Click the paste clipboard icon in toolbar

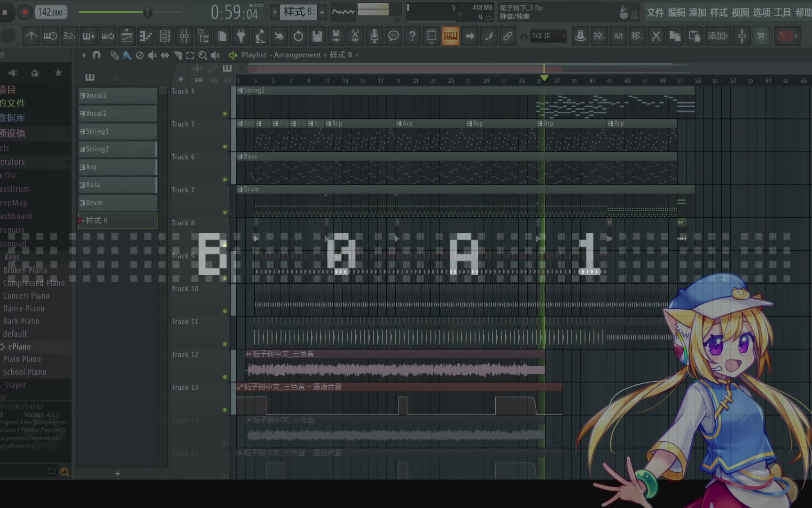(x=694, y=36)
